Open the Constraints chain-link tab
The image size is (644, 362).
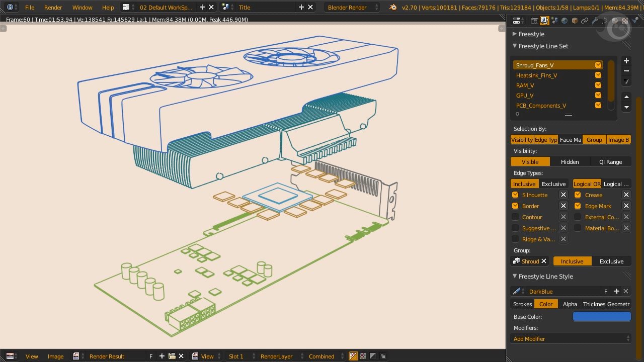pyautogui.click(x=584, y=21)
